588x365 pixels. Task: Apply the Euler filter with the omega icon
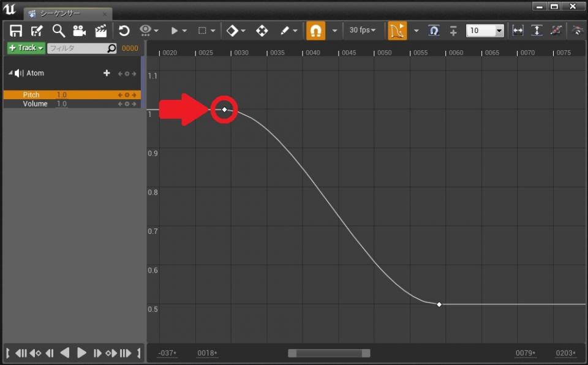434,30
